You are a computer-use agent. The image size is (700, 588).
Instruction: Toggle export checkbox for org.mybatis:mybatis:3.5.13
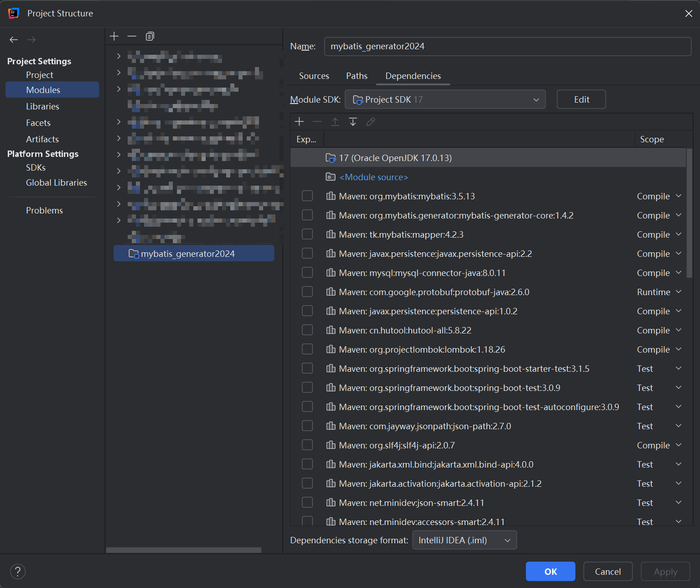pyautogui.click(x=307, y=196)
